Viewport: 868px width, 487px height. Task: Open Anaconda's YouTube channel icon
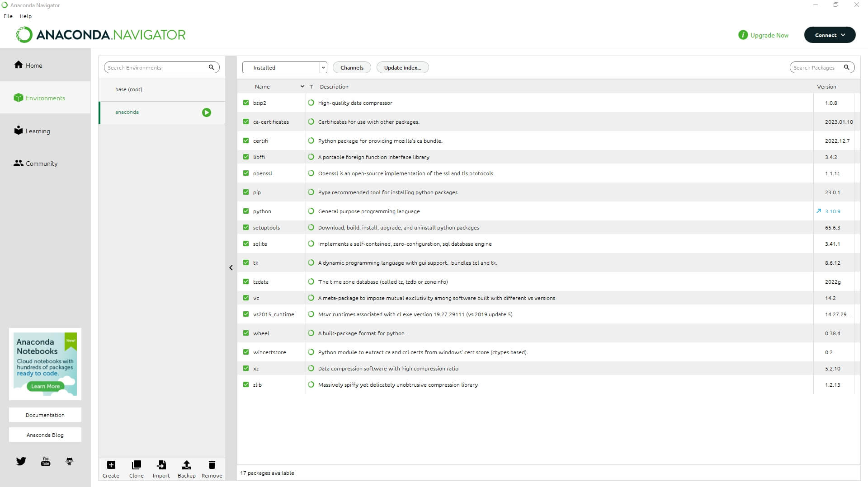[46, 461]
